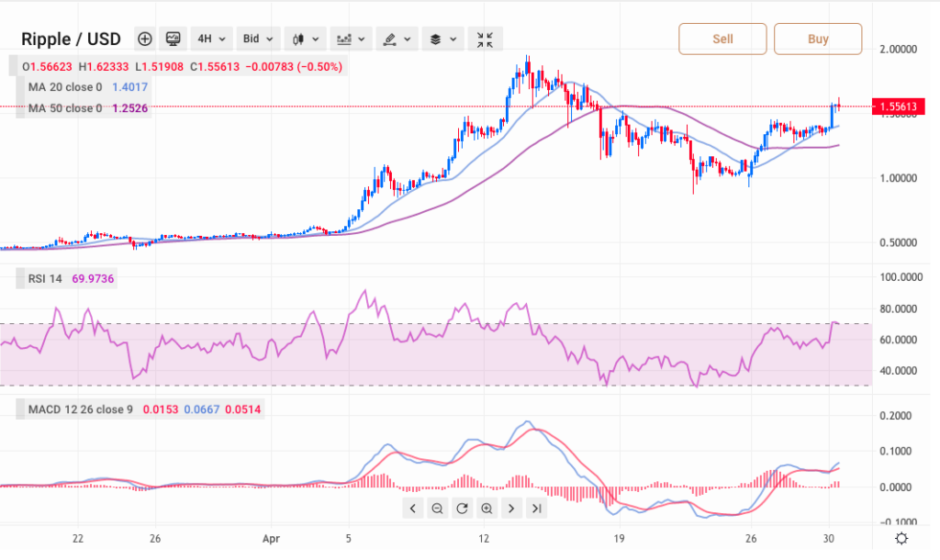
Task: Reset the chart view
Action: [x=462, y=509]
